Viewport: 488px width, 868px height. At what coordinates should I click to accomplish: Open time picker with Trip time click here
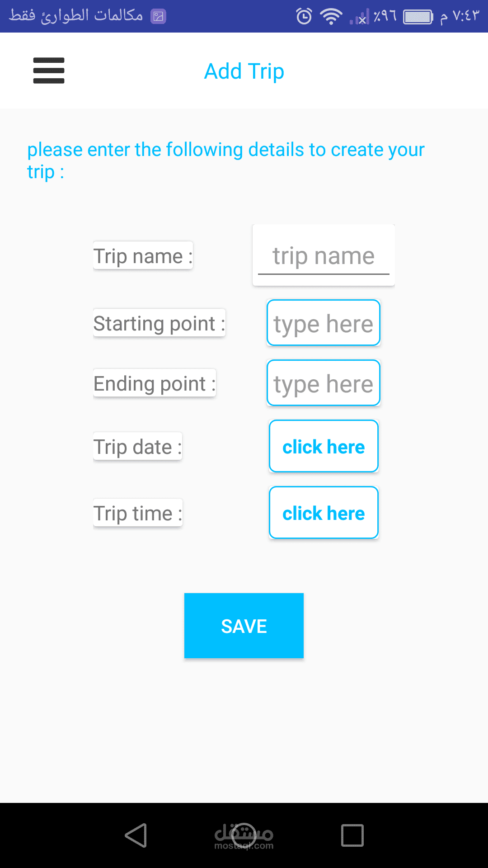324,513
